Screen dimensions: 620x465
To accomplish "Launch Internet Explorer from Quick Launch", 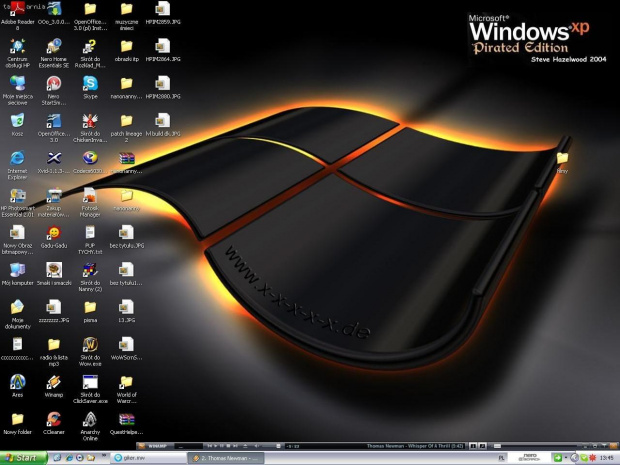I will click(69, 457).
